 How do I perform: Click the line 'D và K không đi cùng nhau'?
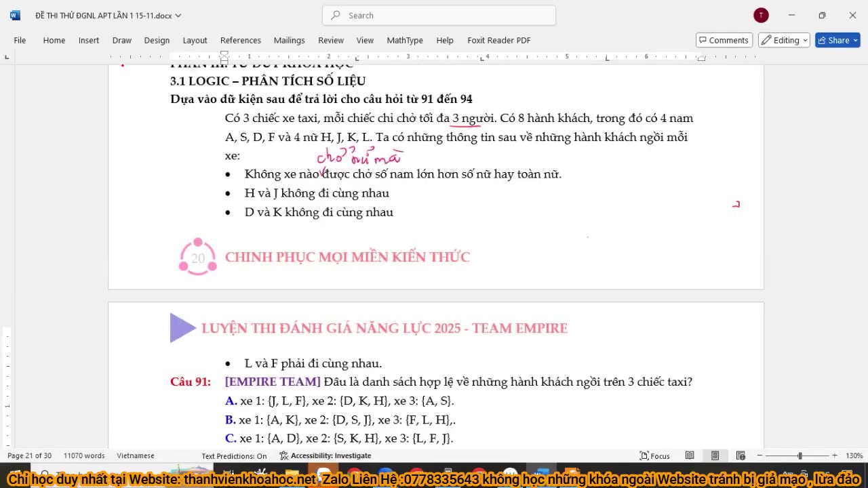(x=319, y=212)
